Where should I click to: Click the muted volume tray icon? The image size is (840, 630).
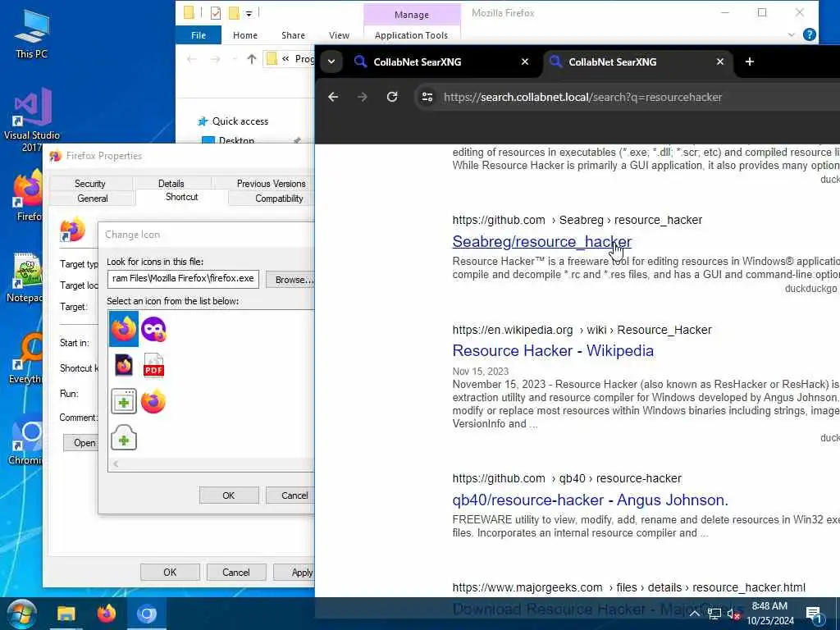tap(733, 614)
